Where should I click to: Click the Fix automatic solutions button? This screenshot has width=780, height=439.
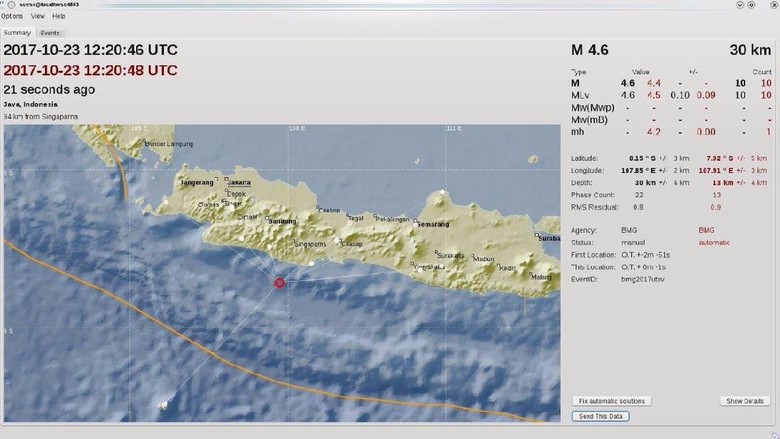611,401
